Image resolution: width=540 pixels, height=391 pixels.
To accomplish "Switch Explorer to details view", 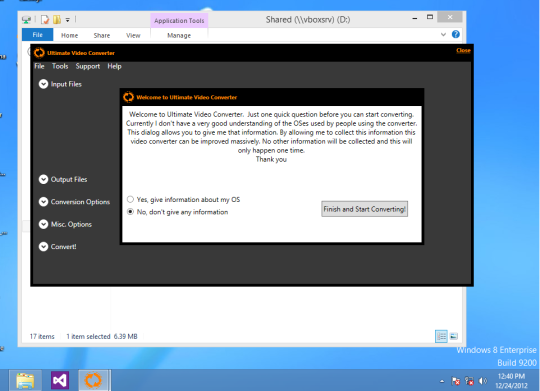I will 441,336.
